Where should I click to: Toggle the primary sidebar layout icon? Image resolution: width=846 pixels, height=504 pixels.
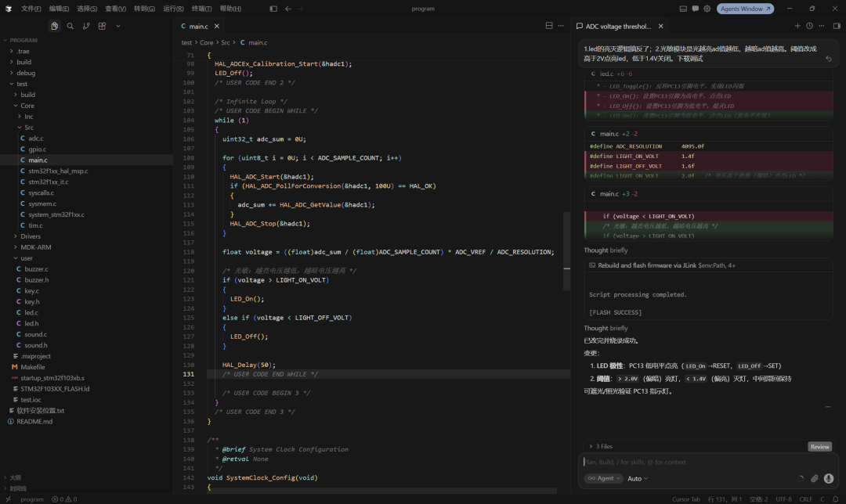273,9
